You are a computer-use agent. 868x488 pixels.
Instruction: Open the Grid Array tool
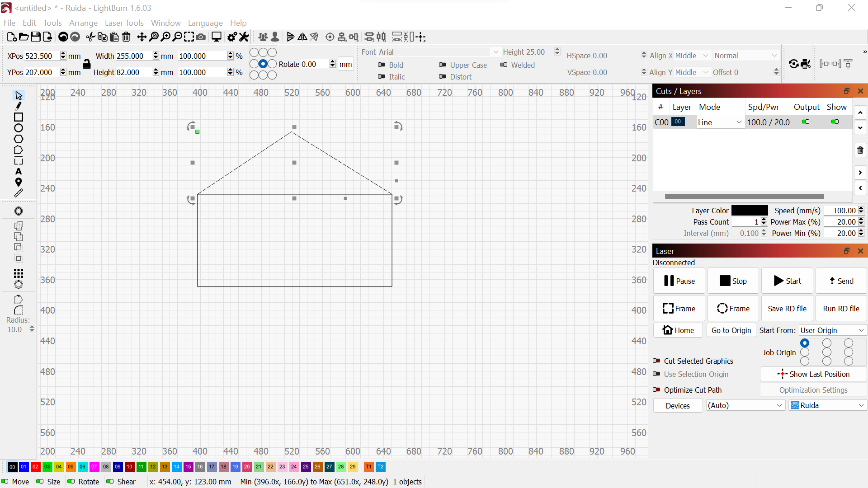pos(19,273)
